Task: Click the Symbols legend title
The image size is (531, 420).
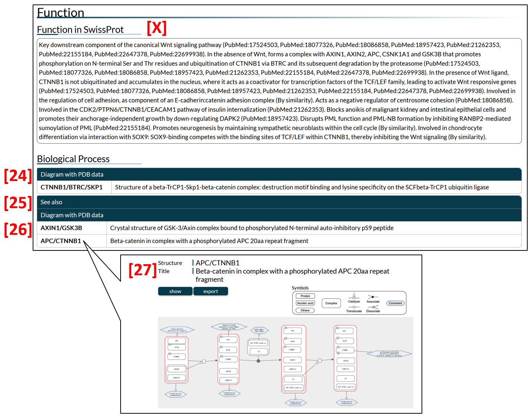Action: click(x=300, y=288)
